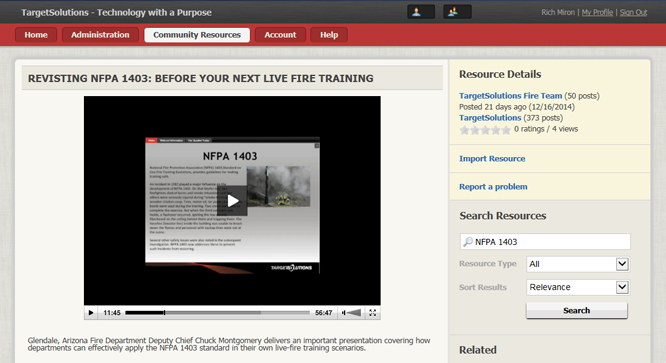Open the Account tab
The height and width of the screenshot is (363, 666).
coord(280,35)
